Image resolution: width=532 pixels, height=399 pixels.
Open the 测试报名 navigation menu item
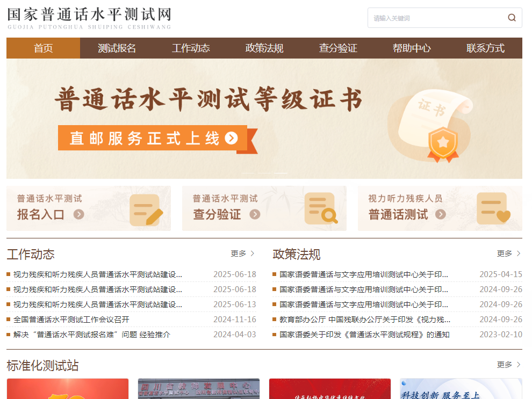(x=117, y=48)
